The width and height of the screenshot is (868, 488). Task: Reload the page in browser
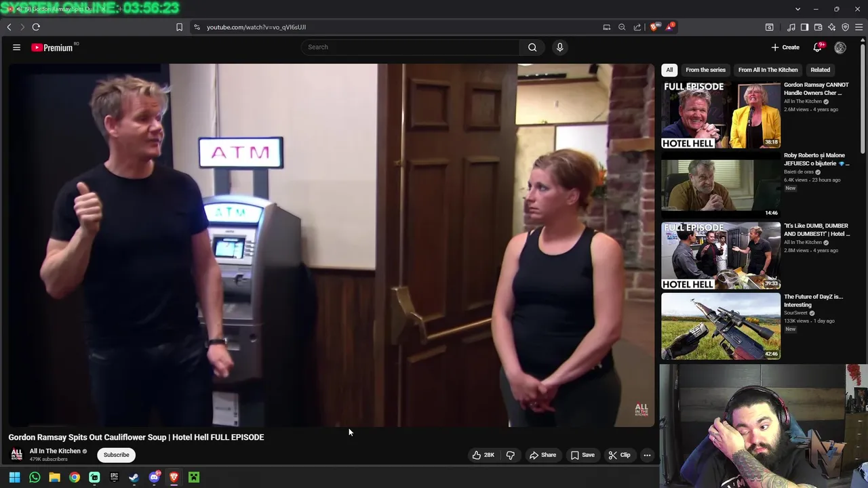tap(36, 27)
